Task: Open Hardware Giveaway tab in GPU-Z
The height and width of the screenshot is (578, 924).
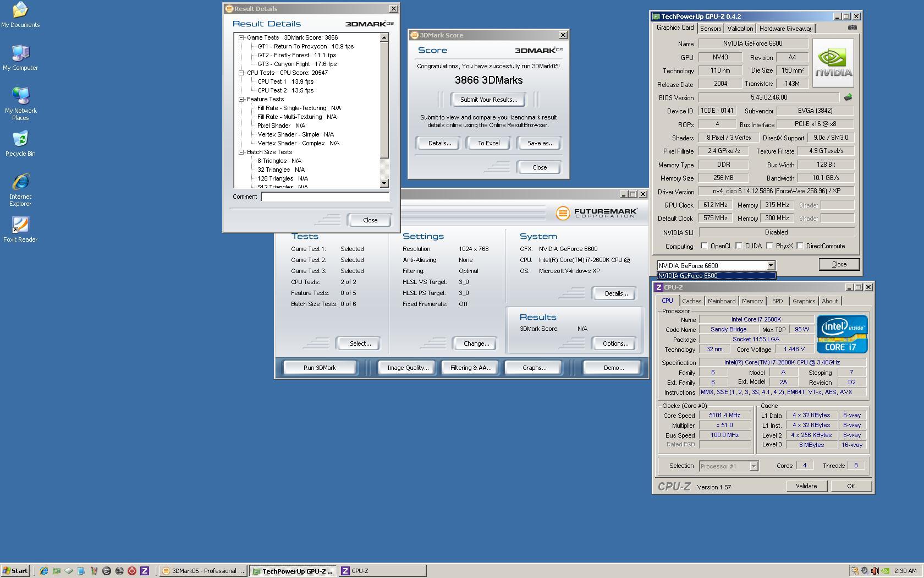Action: click(x=785, y=29)
